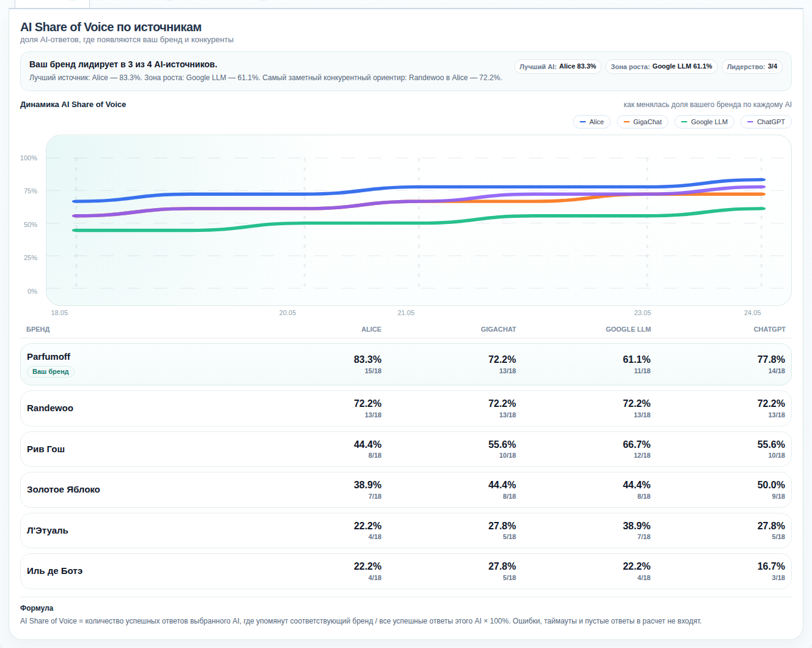Click the 'Динамика AI Share of Voice' subtitle
Screen dimensions: 812x648
[73, 105]
